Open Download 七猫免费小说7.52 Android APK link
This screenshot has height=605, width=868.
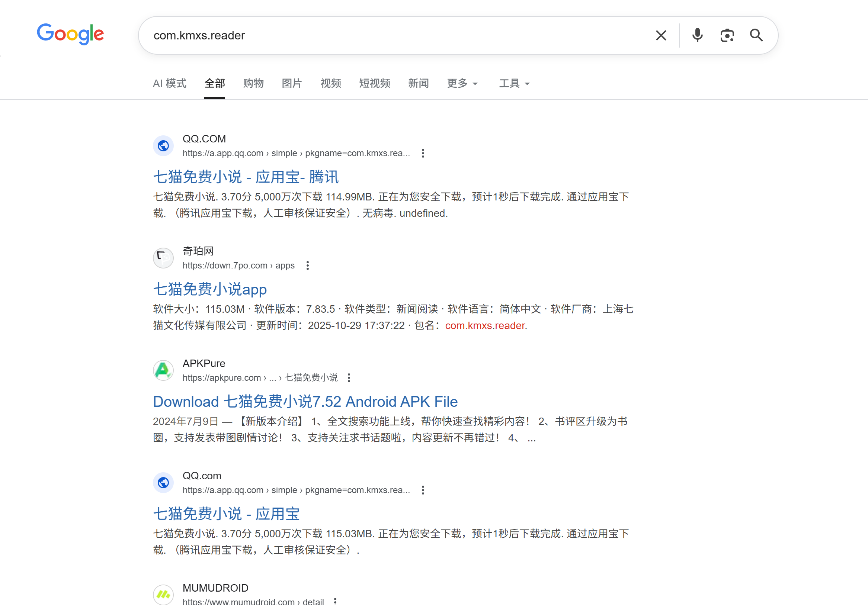tap(305, 401)
